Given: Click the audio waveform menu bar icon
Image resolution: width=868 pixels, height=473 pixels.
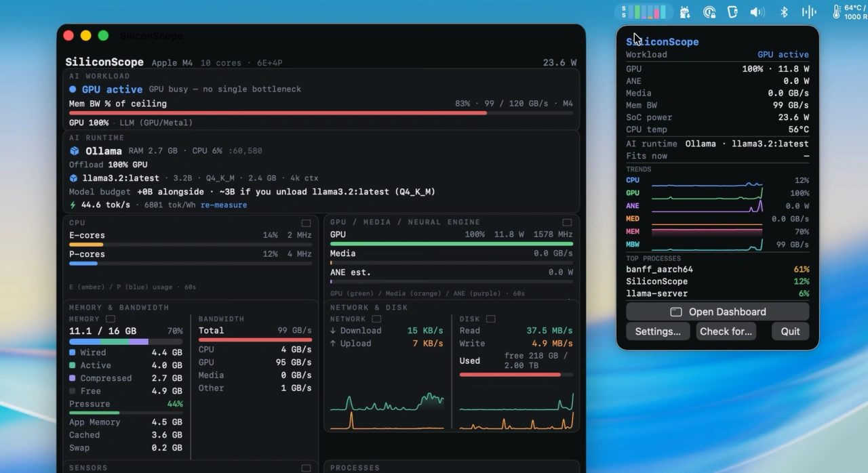Looking at the screenshot, I should (809, 12).
